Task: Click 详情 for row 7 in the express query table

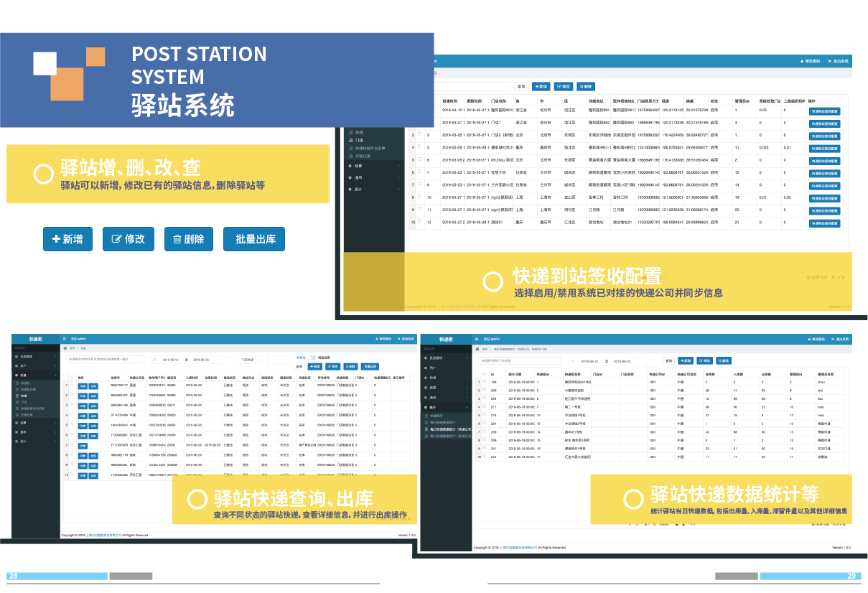Action: coord(82,445)
